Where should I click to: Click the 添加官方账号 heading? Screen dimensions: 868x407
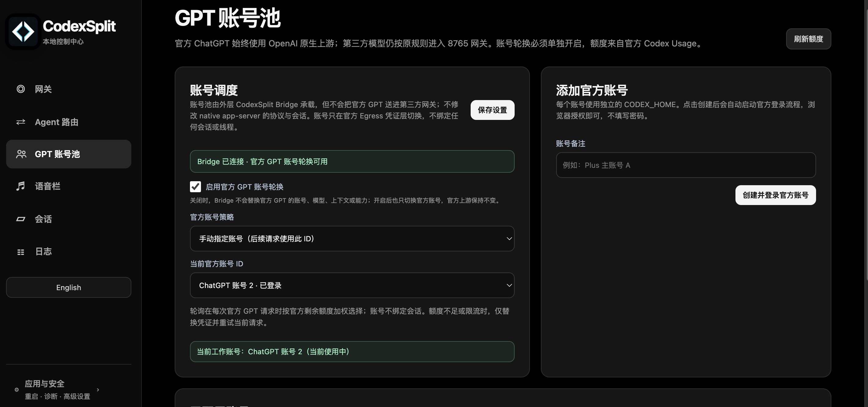point(592,90)
